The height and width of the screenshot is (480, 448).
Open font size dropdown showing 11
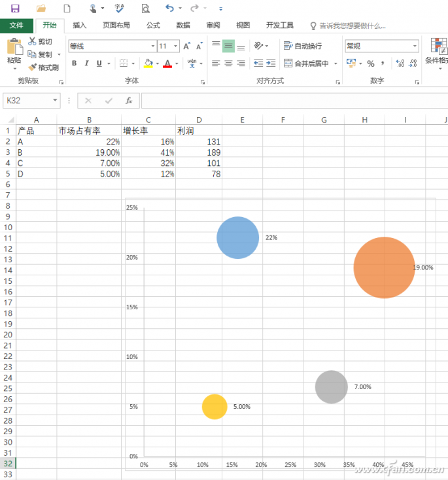pos(176,46)
